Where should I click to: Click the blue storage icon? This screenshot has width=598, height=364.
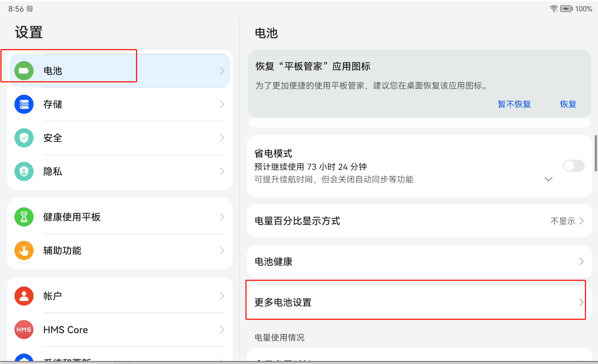(x=24, y=104)
